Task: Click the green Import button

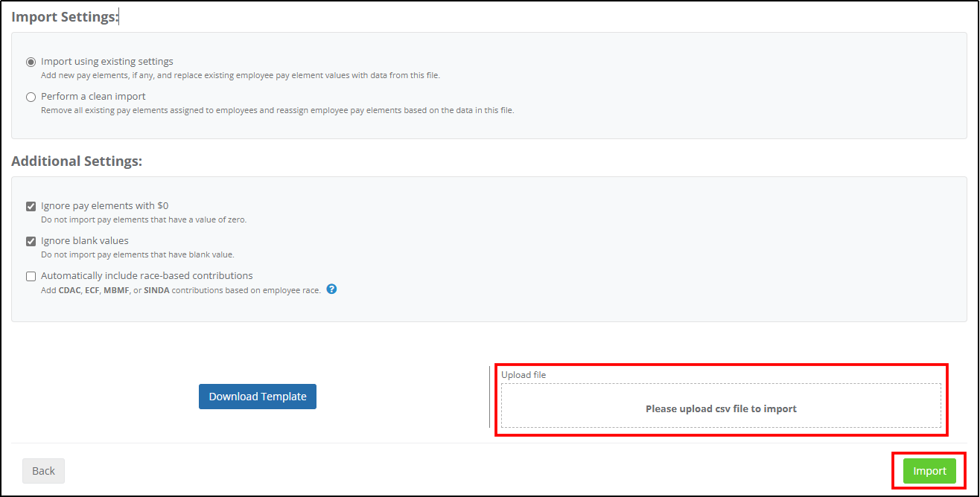Action: pyautogui.click(x=929, y=471)
